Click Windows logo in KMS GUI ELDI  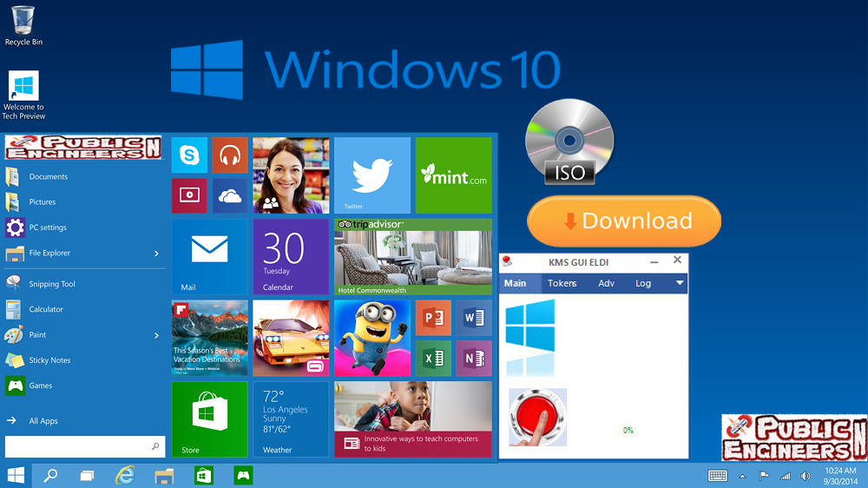(530, 326)
